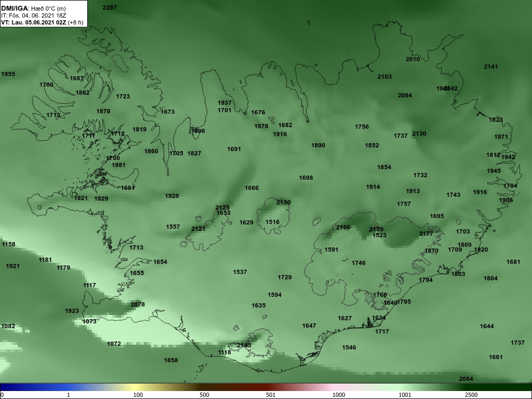Select the 2121 value

198,229
